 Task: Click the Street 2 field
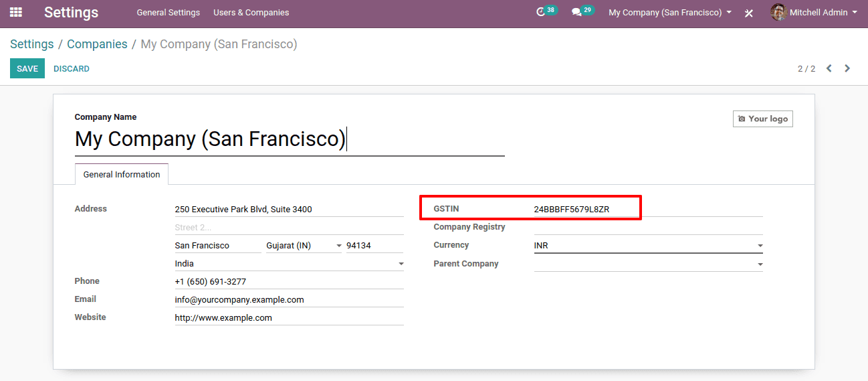tap(289, 227)
